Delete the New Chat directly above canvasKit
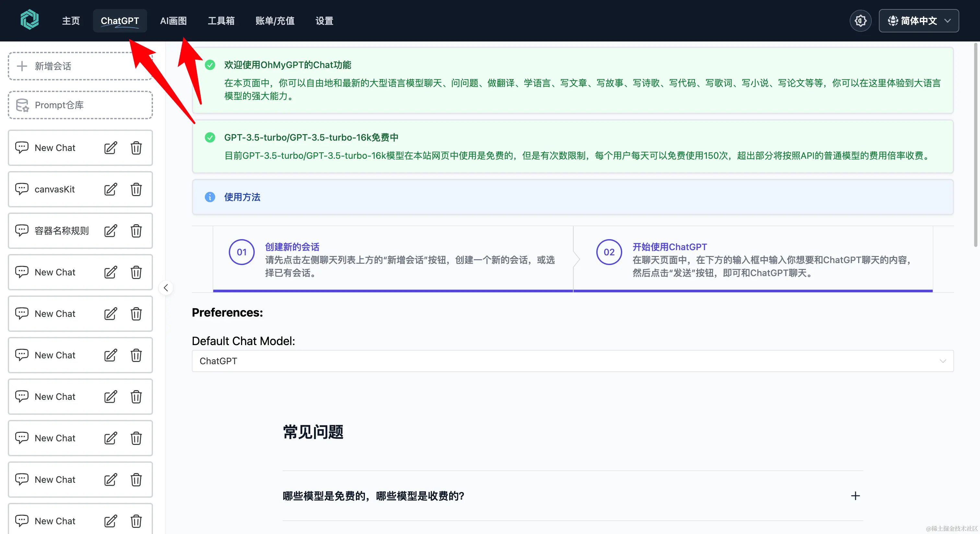 click(136, 148)
